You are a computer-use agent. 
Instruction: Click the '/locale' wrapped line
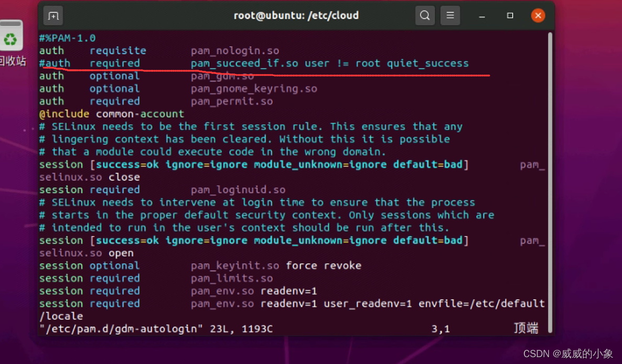coord(61,316)
